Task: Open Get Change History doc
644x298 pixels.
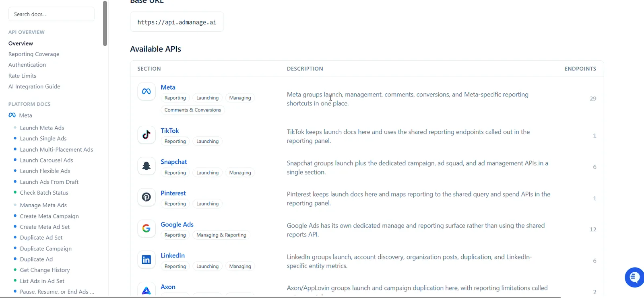Action: [45, 270]
